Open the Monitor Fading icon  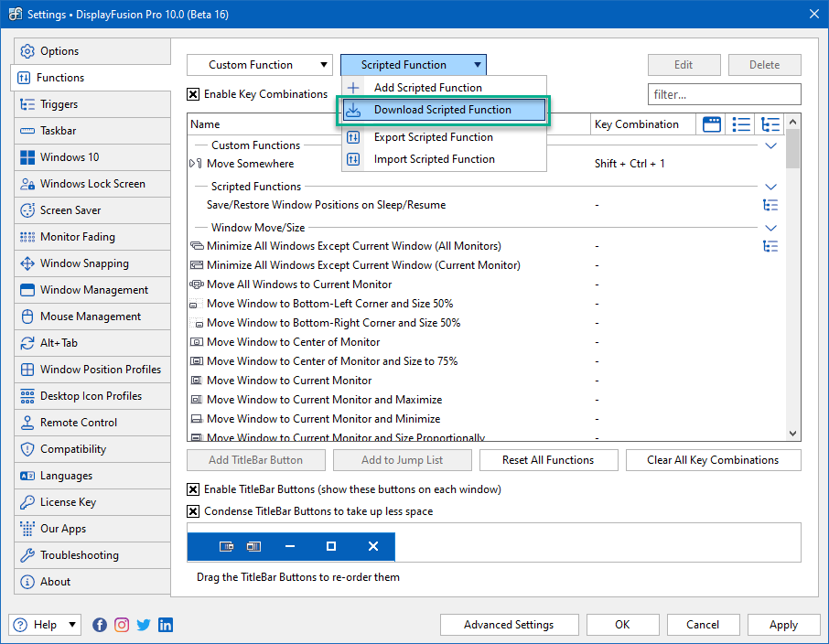point(27,237)
